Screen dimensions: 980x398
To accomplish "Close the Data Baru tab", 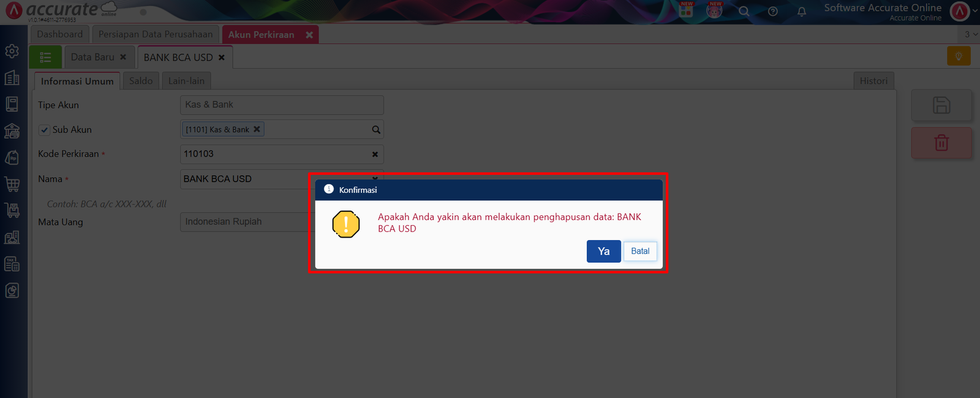I will [123, 57].
